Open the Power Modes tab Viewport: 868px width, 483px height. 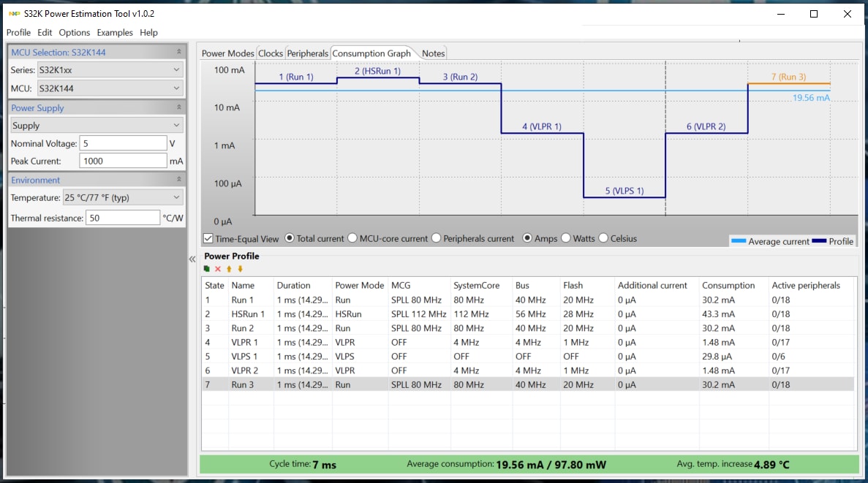pyautogui.click(x=227, y=53)
